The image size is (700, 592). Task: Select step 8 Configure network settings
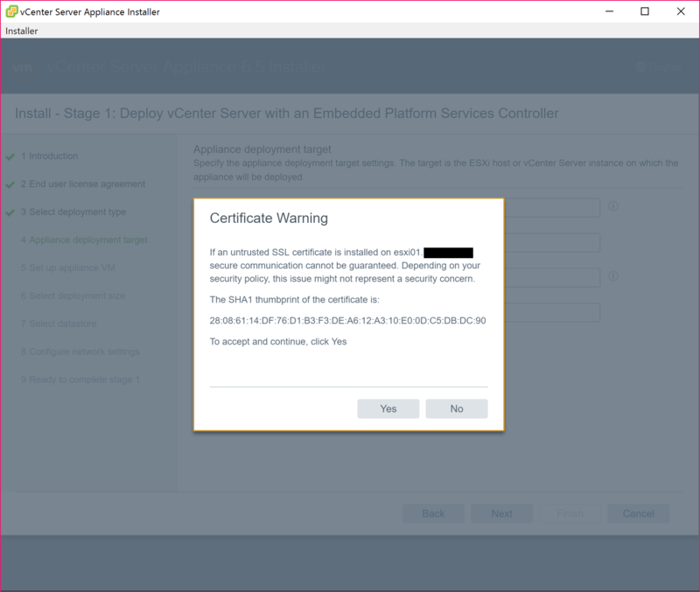coord(80,352)
